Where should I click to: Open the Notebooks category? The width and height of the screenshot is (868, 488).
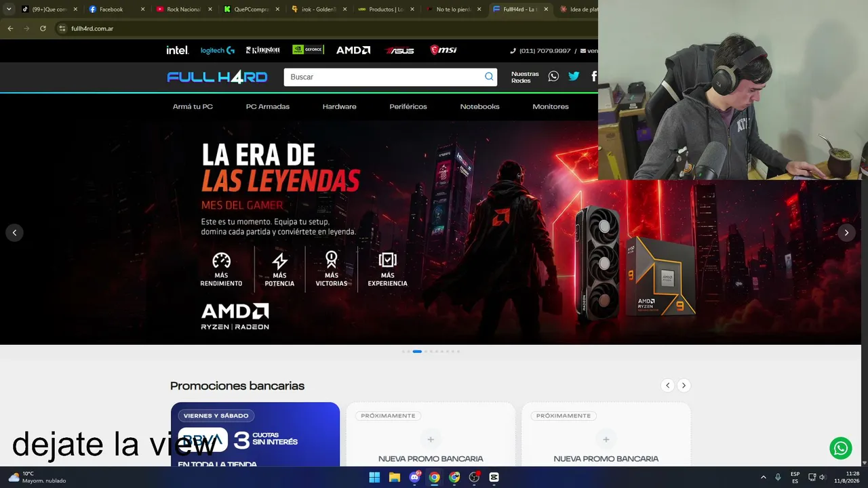coord(479,106)
